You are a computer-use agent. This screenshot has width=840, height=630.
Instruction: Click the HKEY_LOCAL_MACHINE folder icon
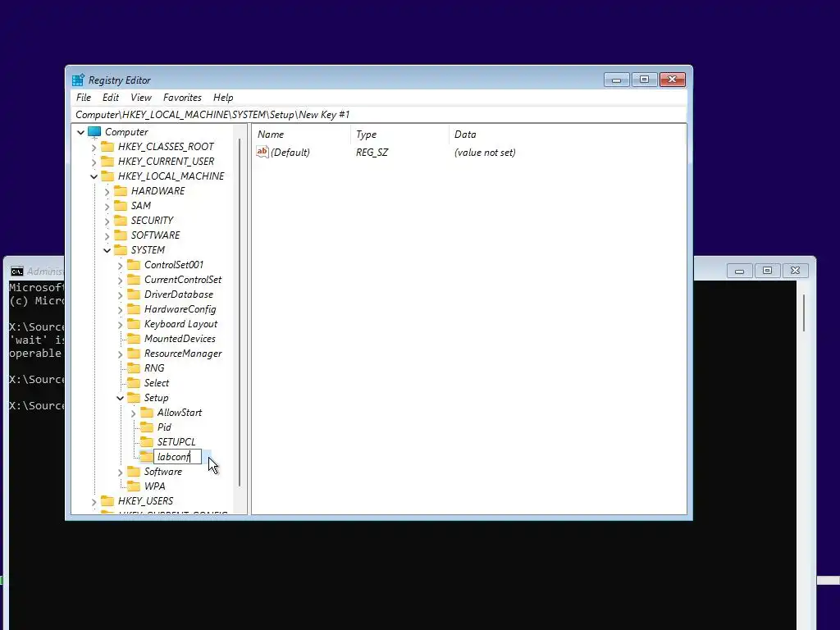107,176
